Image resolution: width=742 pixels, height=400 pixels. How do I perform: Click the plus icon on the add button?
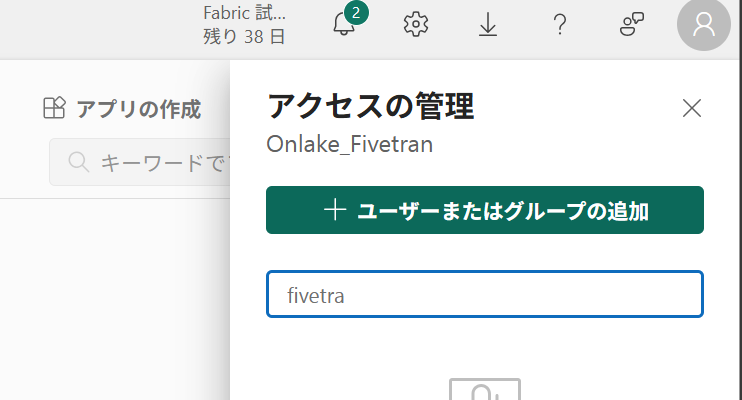click(335, 210)
